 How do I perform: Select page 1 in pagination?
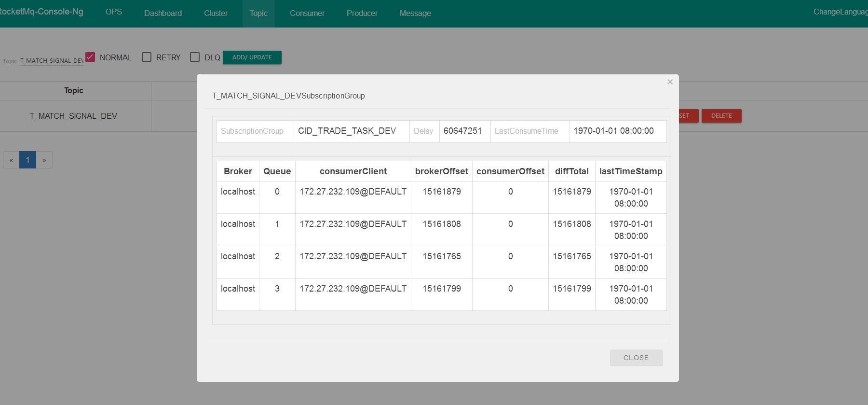point(28,160)
